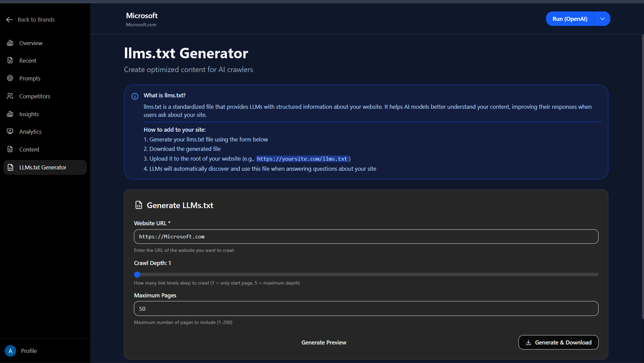
Task: Click 'Maximum number of pages to include (1-200)' hint
Action: 183,322
